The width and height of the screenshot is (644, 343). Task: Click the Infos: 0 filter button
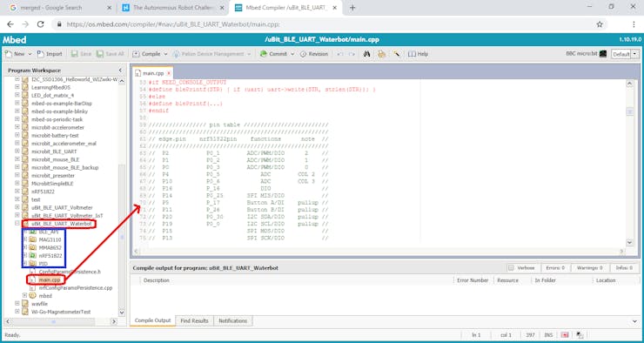point(624,268)
